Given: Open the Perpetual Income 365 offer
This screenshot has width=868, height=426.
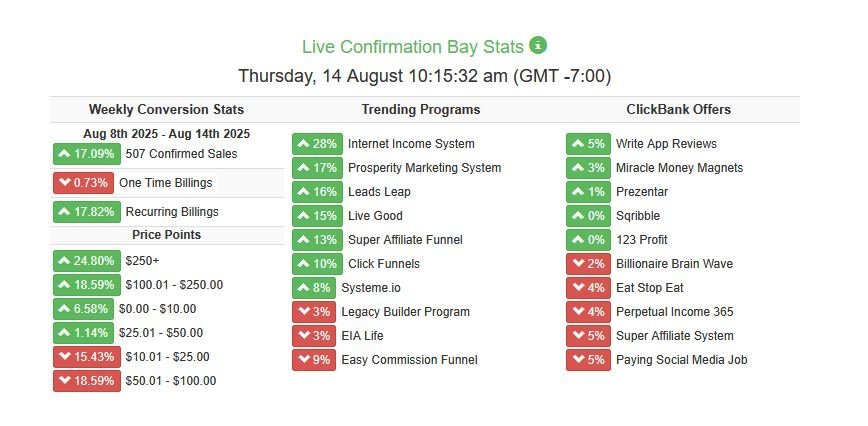Looking at the screenshot, I should [x=674, y=312].
